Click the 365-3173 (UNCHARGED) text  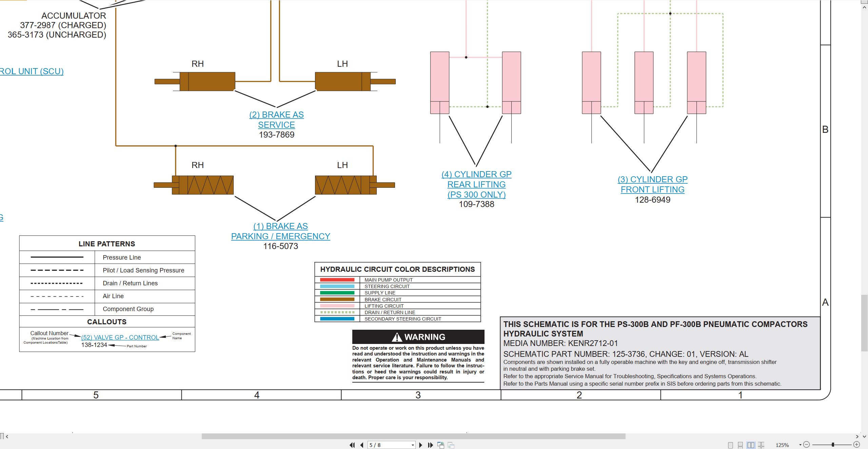tap(57, 35)
